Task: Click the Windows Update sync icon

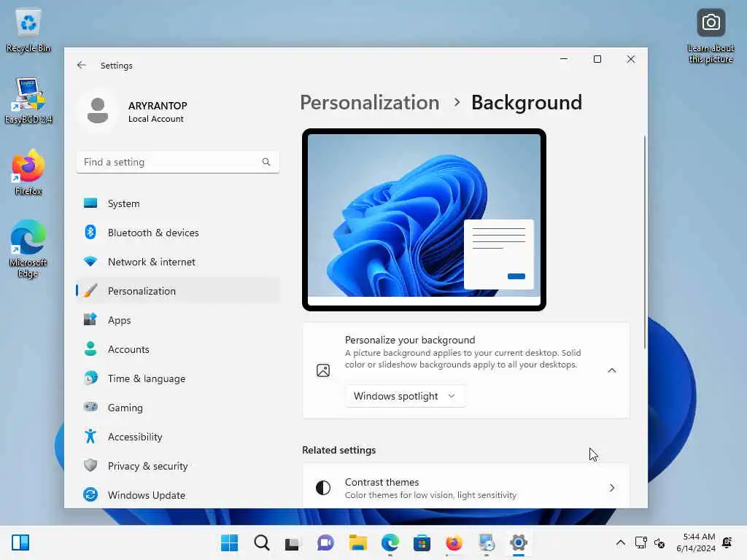Action: [90, 495]
